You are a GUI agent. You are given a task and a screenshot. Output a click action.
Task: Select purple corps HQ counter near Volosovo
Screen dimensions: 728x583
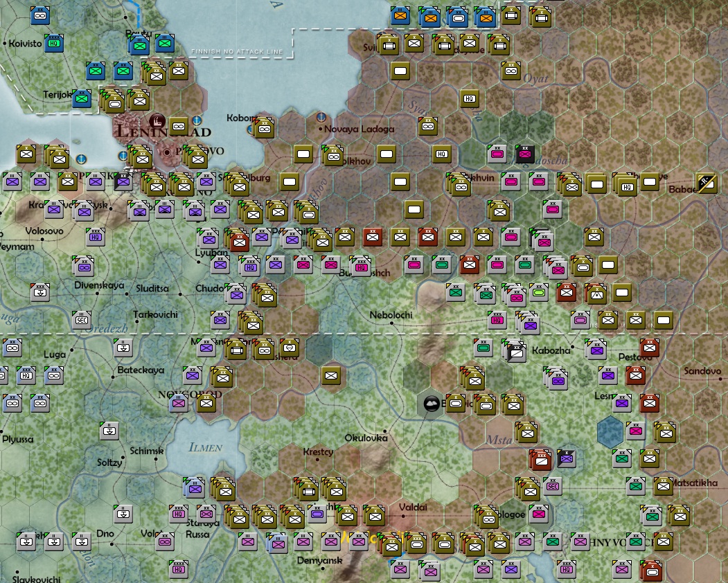96,237
